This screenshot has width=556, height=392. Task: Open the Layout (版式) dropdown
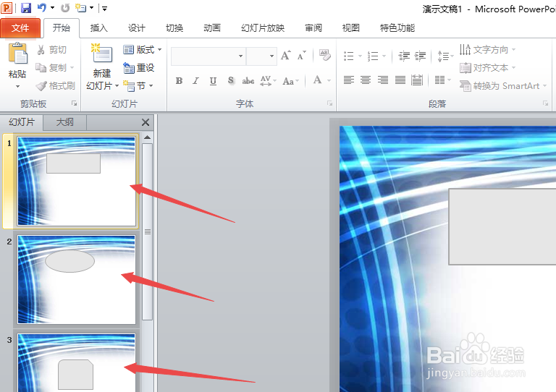tap(143, 50)
